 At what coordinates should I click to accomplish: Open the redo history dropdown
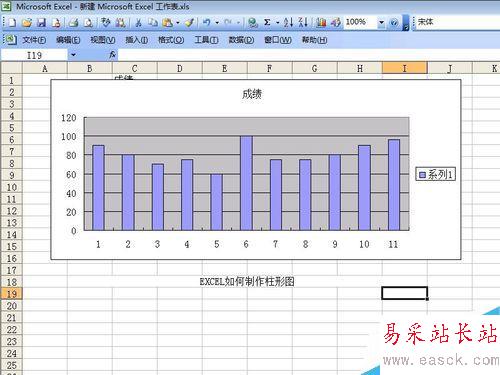(239, 22)
